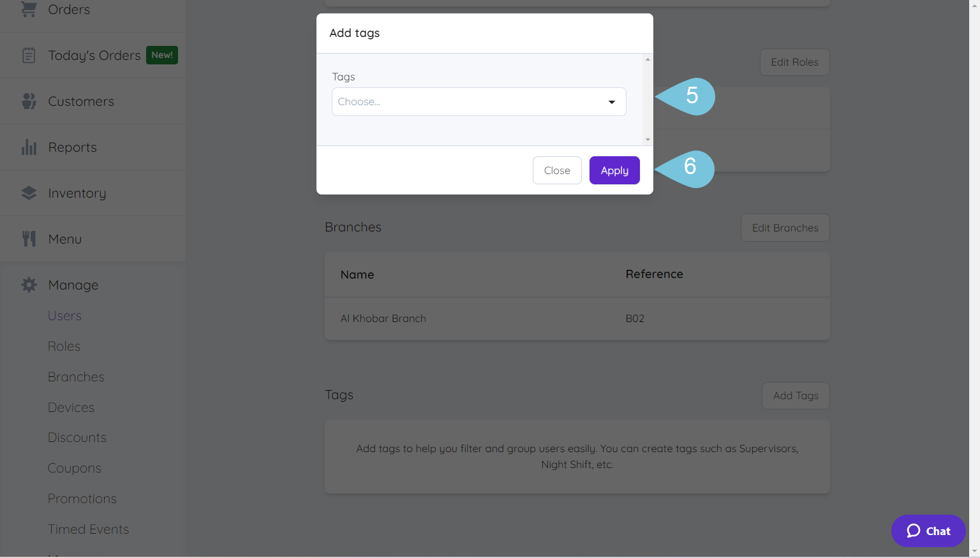Close the Add tags dialog
The width and height of the screenshot is (980, 558).
[556, 170]
